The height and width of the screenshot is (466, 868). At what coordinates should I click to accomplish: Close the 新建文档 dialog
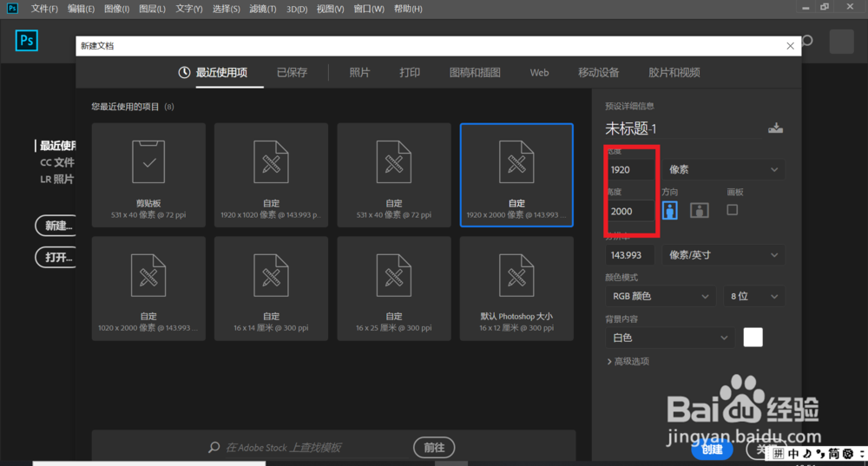point(791,46)
